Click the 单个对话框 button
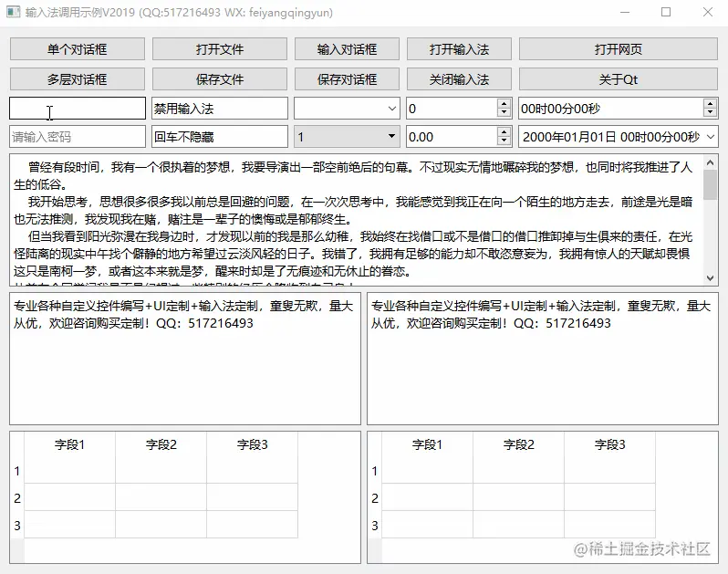 (78, 49)
